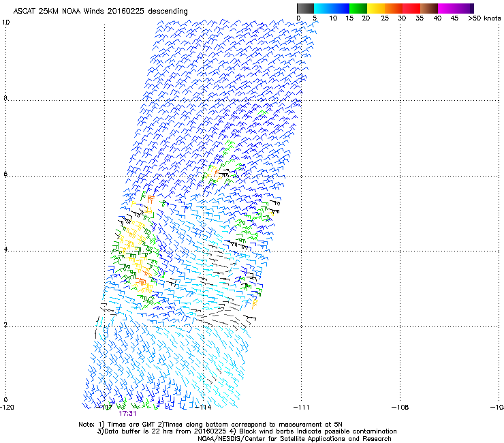Select the magenta 40-45 knots legend swatch
This screenshot has width=504, height=443.
click(447, 8)
